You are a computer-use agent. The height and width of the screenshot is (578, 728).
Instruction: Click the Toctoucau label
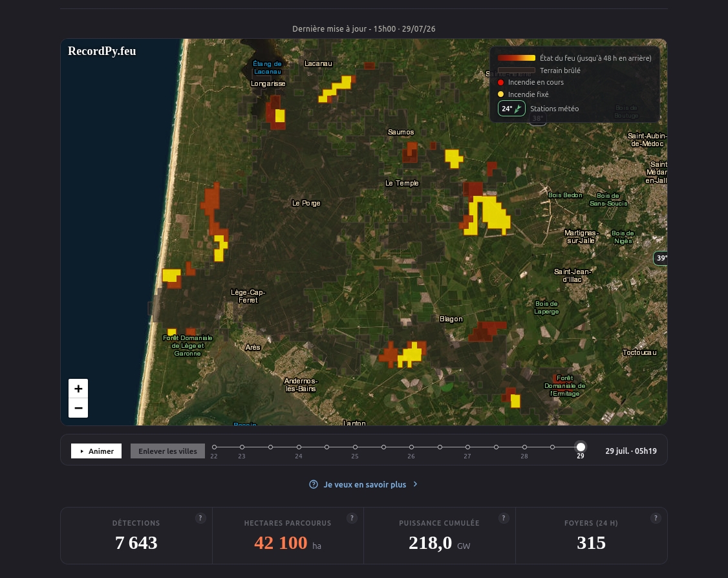[x=639, y=352]
